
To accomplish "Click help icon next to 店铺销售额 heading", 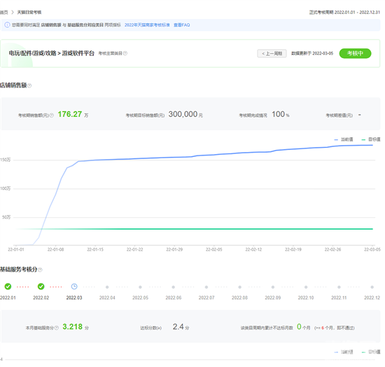I will (x=30, y=86).
